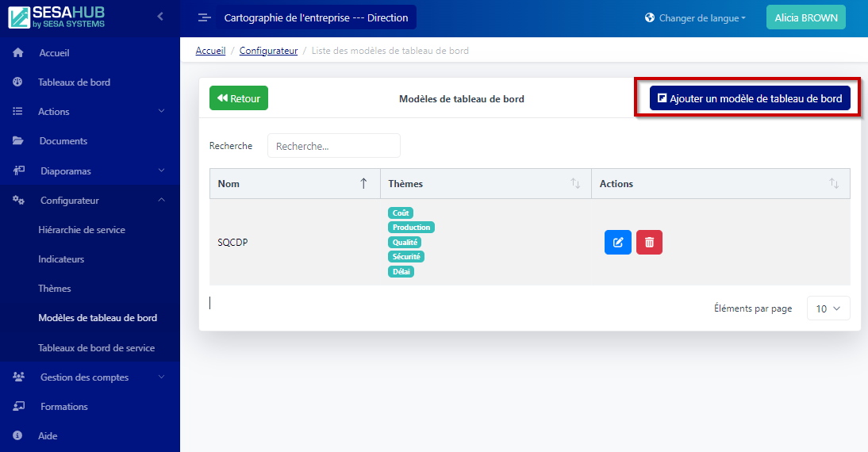Click the Sécurité theme badge
Viewport: 868px width, 452px height.
coord(406,257)
